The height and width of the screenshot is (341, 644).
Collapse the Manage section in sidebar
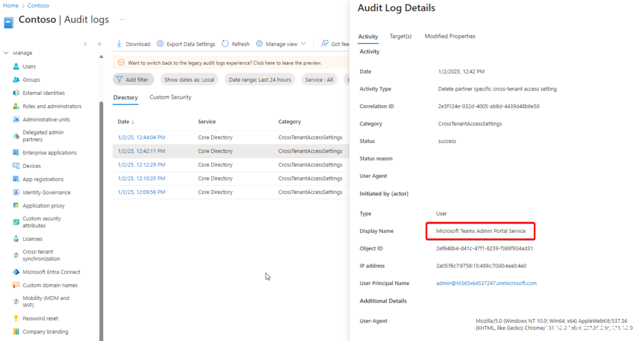pyautogui.click(x=6, y=53)
